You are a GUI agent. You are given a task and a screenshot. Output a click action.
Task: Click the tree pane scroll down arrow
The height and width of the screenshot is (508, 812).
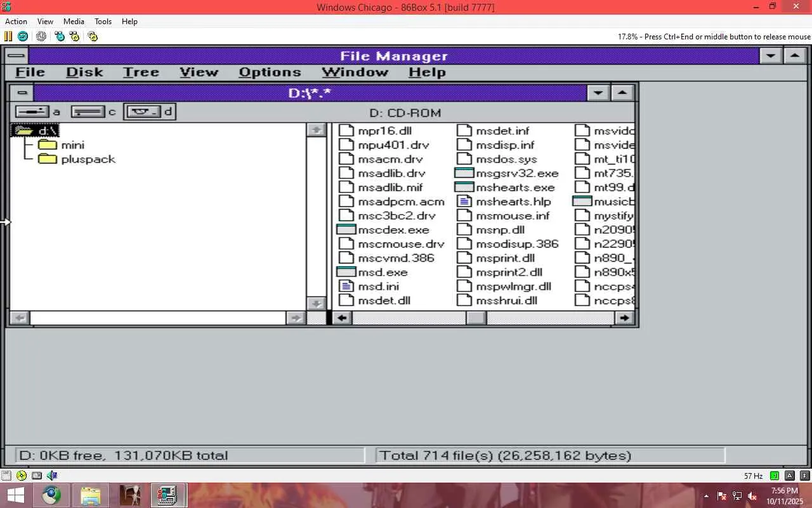tap(316, 303)
